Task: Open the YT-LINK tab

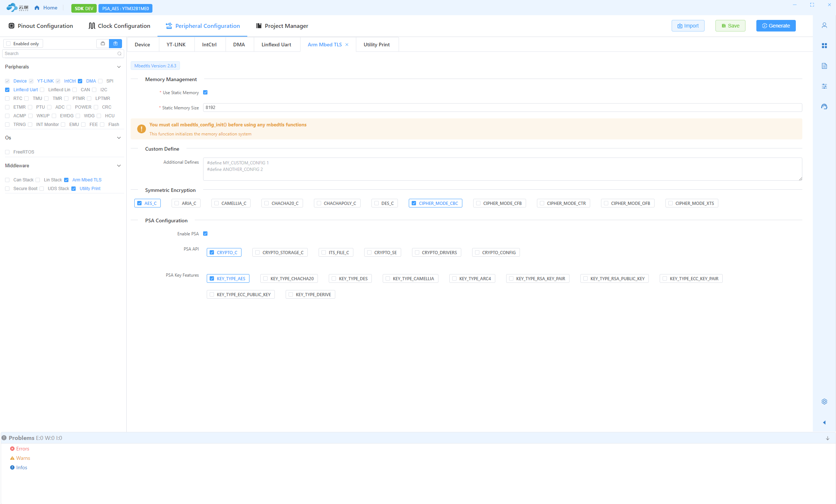Action: pos(176,45)
